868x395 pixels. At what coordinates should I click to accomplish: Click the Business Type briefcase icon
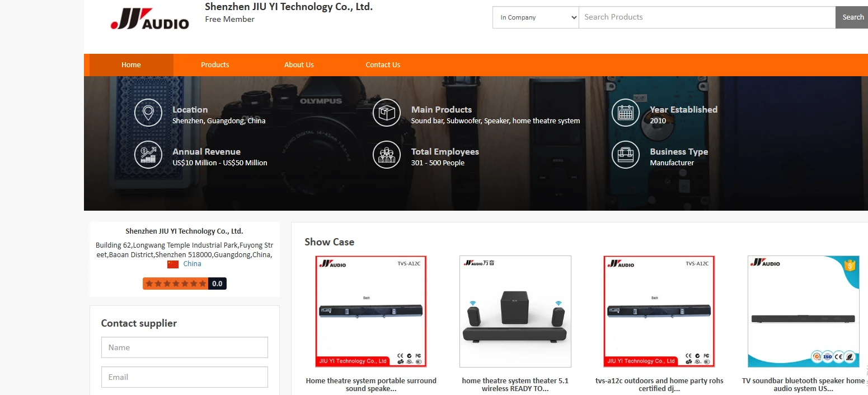click(626, 155)
